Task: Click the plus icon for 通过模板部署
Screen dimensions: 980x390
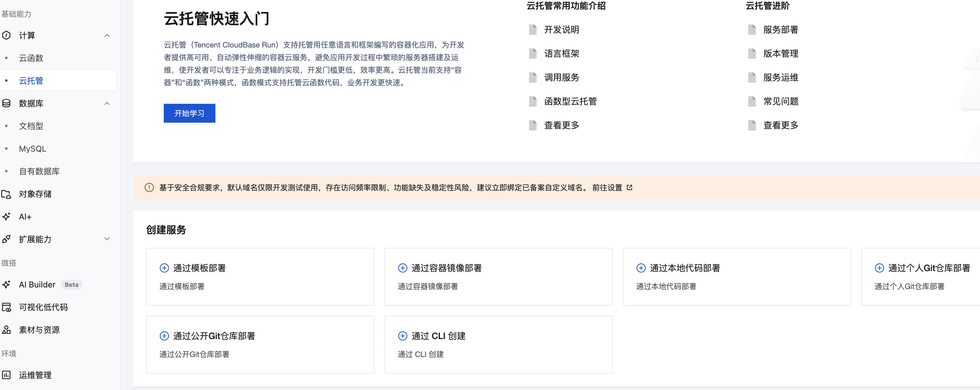Action: coord(164,268)
